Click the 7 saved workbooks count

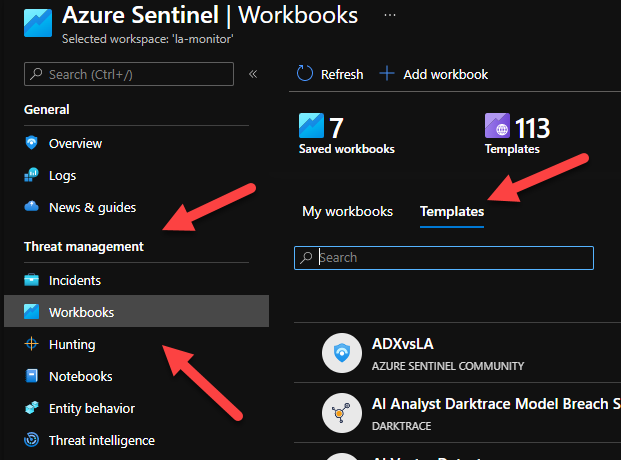pos(336,128)
